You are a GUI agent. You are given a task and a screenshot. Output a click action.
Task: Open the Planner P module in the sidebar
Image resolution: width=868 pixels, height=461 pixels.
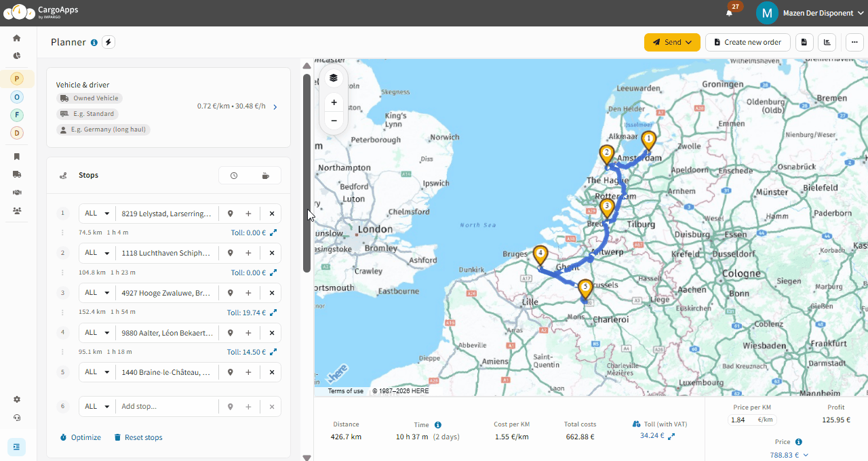[17, 79]
